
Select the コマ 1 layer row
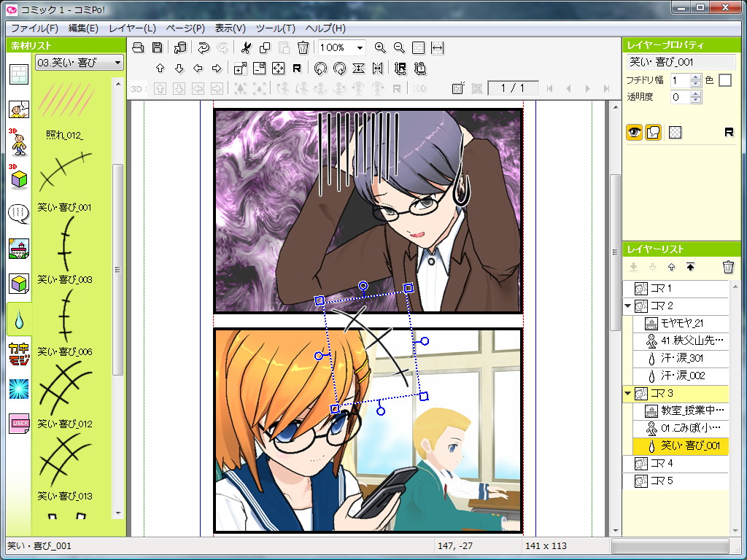[x=676, y=288]
